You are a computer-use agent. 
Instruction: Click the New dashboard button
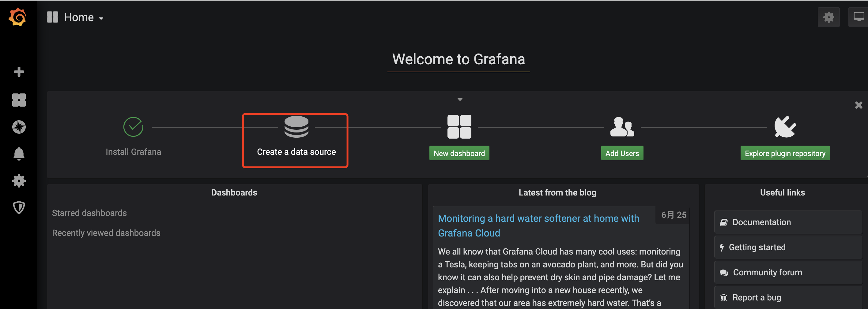tap(459, 153)
